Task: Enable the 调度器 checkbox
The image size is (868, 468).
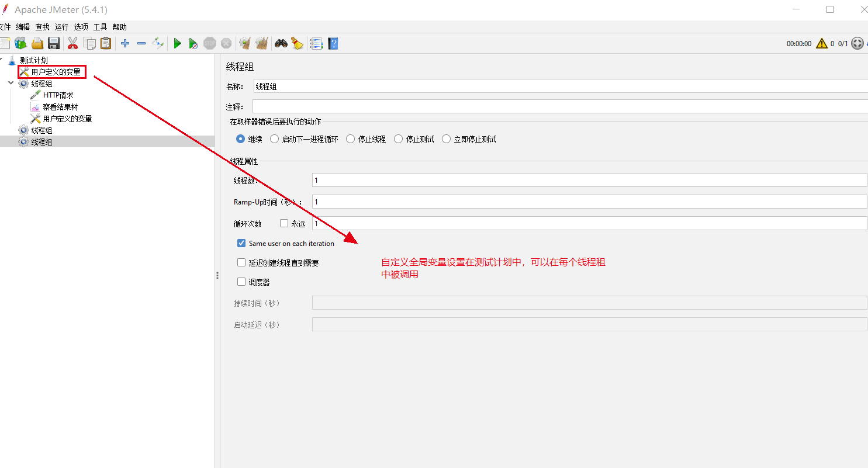Action: [x=241, y=282]
